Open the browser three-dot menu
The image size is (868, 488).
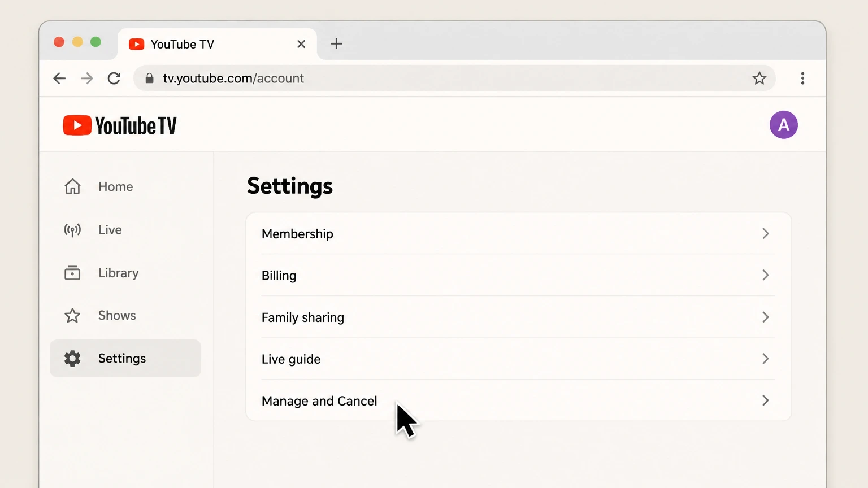point(802,79)
